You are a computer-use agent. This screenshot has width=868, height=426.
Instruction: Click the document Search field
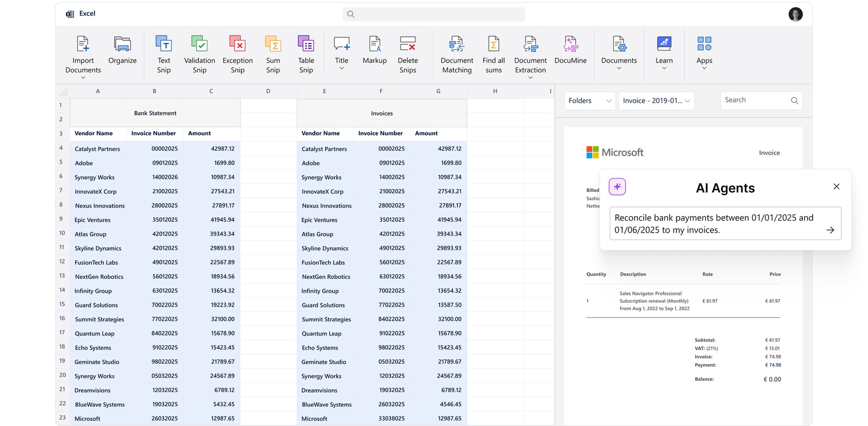[x=755, y=100]
